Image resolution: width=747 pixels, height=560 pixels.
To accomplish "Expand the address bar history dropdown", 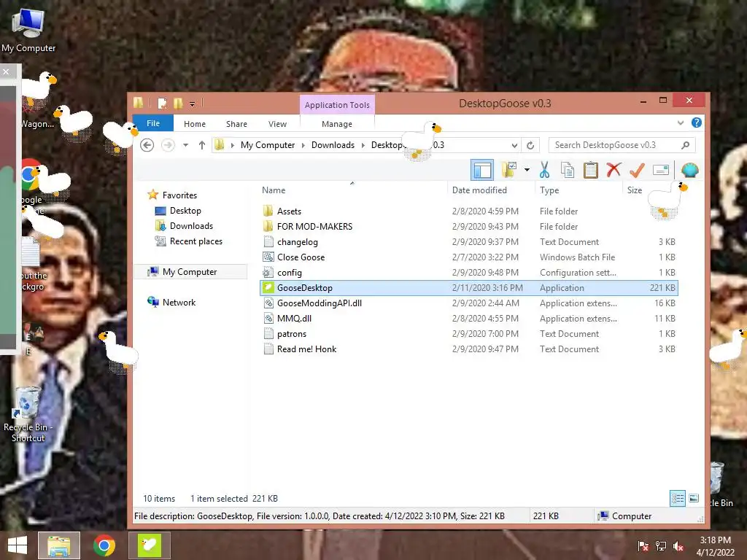I will [x=514, y=145].
